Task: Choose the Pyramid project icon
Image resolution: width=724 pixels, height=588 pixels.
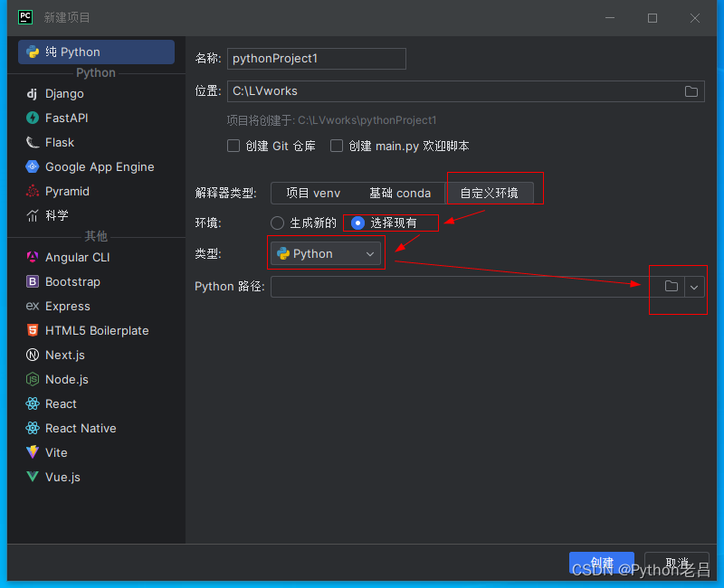Action: tap(33, 191)
